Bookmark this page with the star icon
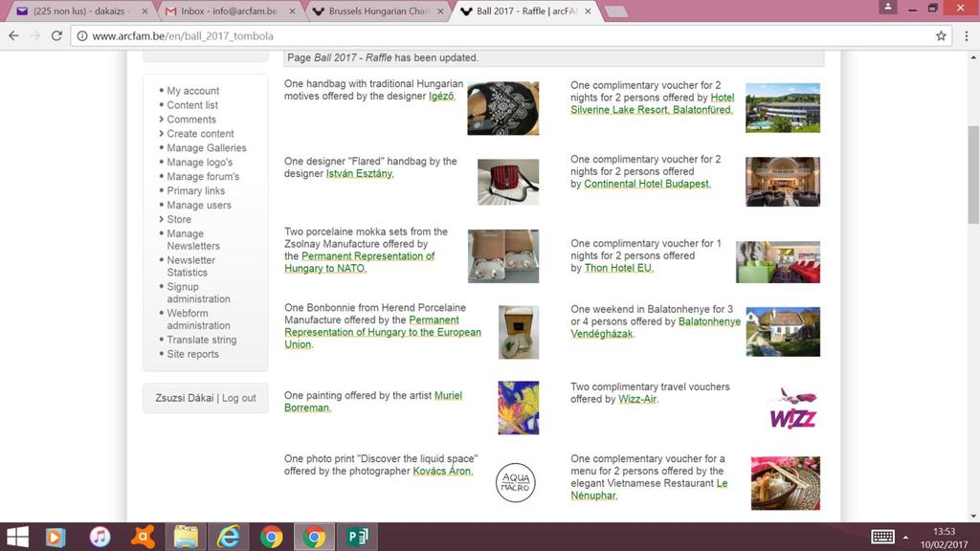The width and height of the screenshot is (980, 551). coord(941,36)
